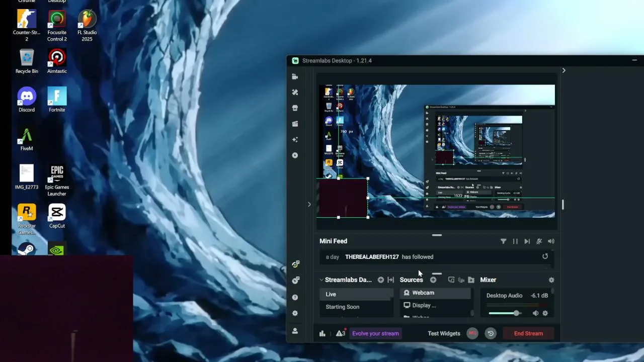Open the sparkles icon in Streamlabs sidebar

295,139
